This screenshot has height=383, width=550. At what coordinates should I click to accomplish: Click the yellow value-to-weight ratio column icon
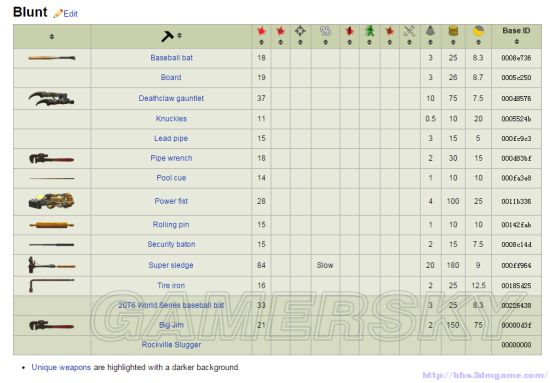coord(478,31)
